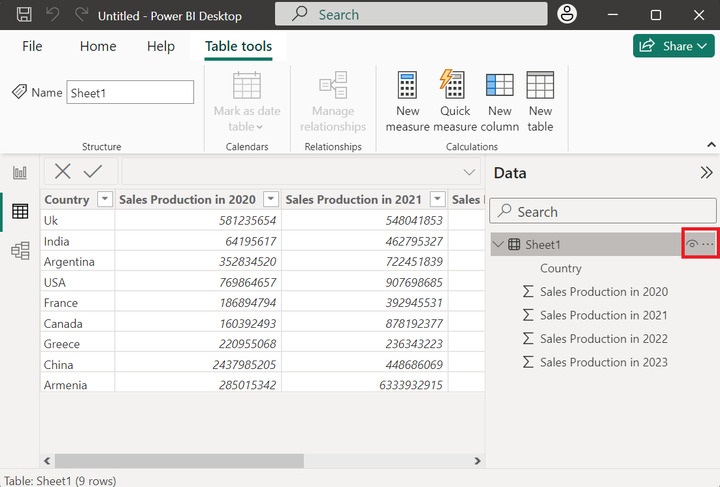Switch to Report view in left sidebar
Viewport: 720px width, 487px height.
[x=19, y=172]
